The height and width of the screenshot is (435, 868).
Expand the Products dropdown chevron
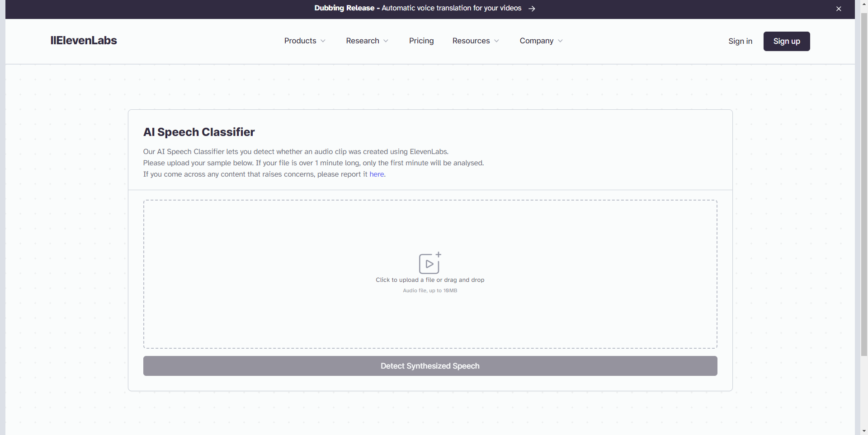point(323,41)
